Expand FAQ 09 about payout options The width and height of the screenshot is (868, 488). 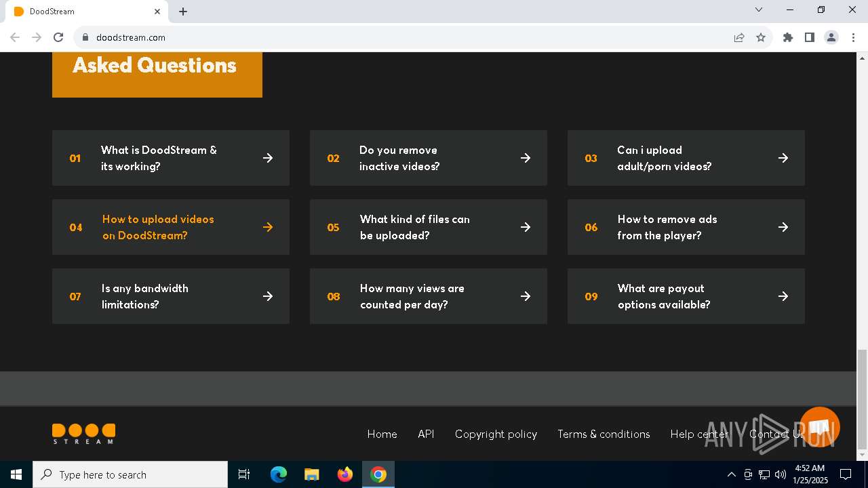pos(686,296)
